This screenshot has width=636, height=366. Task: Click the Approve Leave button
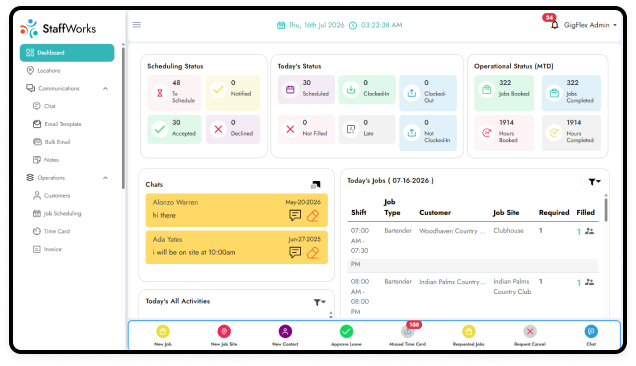coord(346,336)
